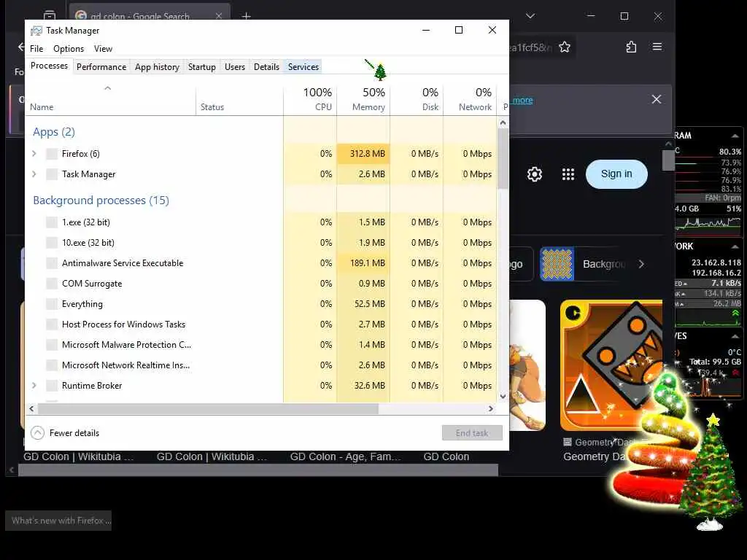
Task: Switch to the App history tab
Action: (x=158, y=67)
